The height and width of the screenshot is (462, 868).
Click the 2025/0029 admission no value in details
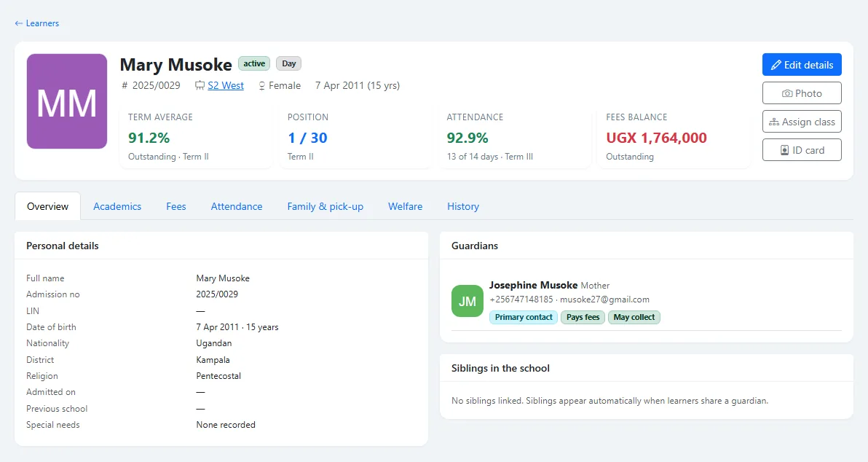pos(217,294)
